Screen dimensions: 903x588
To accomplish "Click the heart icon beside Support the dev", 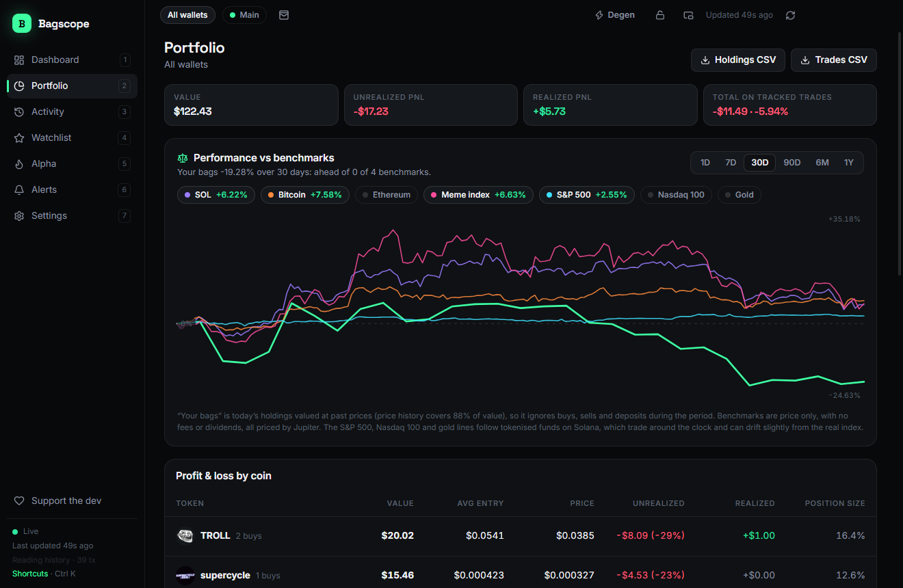I will (x=19, y=501).
